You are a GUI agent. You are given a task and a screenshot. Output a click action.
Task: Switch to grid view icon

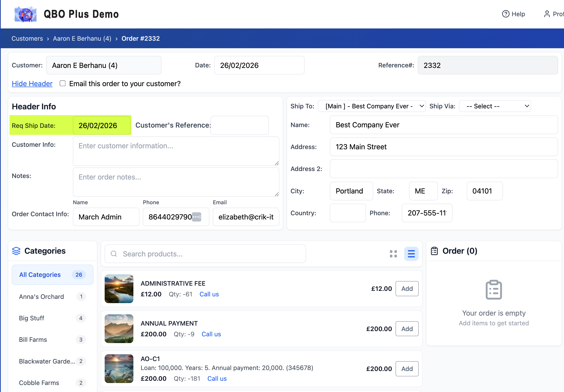pos(393,254)
